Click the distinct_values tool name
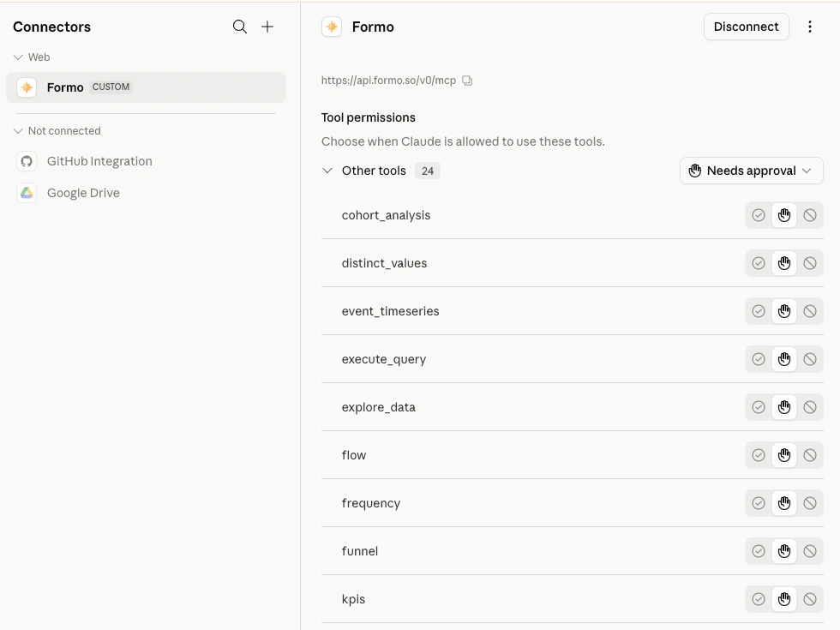The width and height of the screenshot is (840, 630). 384,263
